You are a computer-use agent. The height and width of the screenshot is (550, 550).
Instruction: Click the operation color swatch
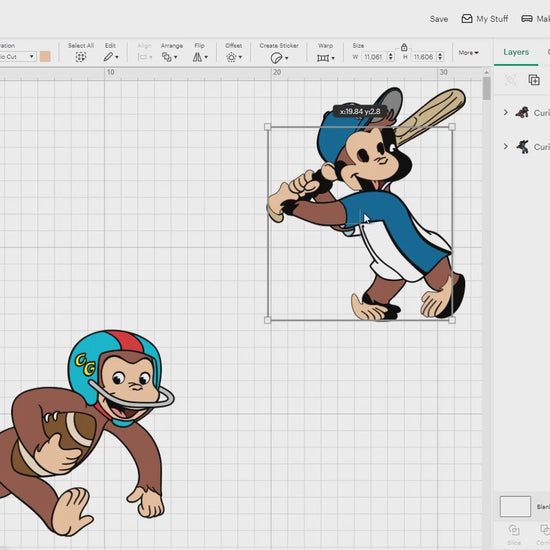tap(45, 56)
